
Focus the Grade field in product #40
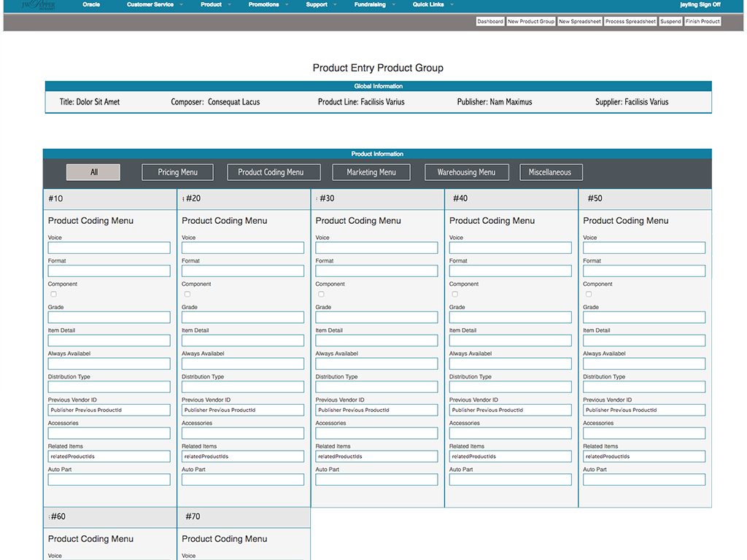510,317
